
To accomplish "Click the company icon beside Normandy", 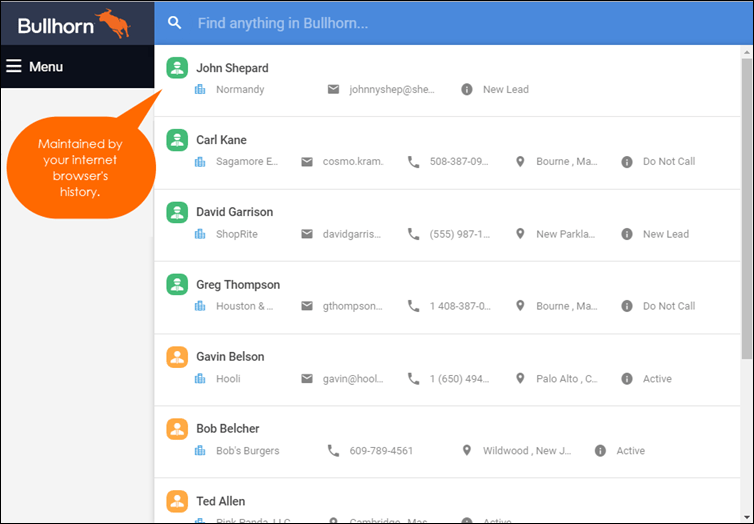I will tap(200, 89).
